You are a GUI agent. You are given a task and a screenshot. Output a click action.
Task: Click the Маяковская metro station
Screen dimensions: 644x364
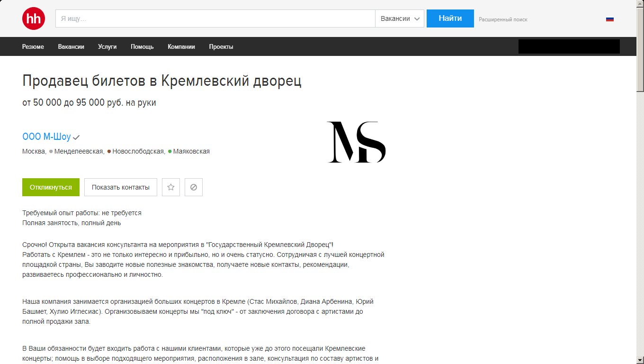[191, 152]
